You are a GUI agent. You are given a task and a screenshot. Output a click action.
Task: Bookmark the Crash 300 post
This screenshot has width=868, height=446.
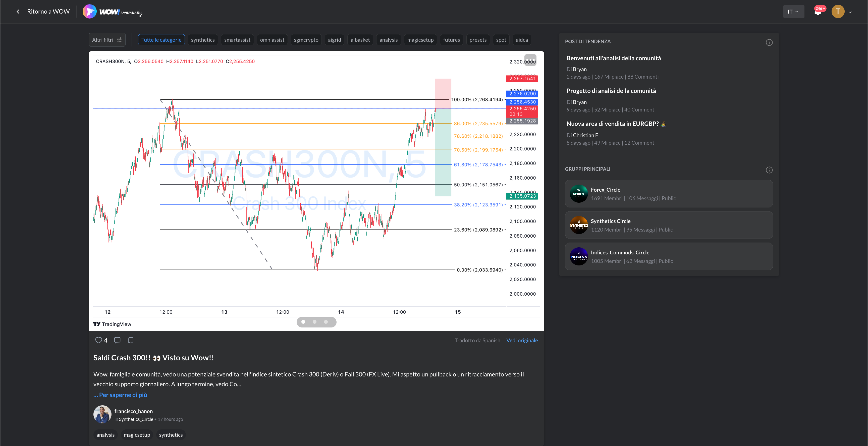131,340
